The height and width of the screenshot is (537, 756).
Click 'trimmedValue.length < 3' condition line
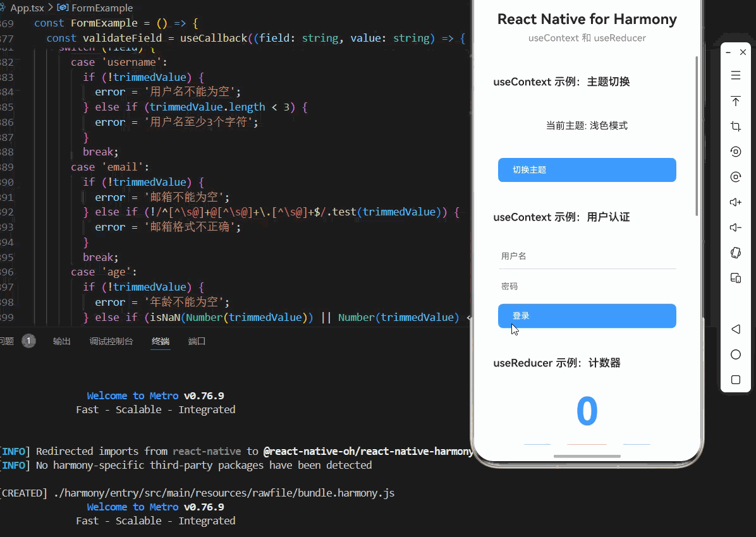click(195, 107)
